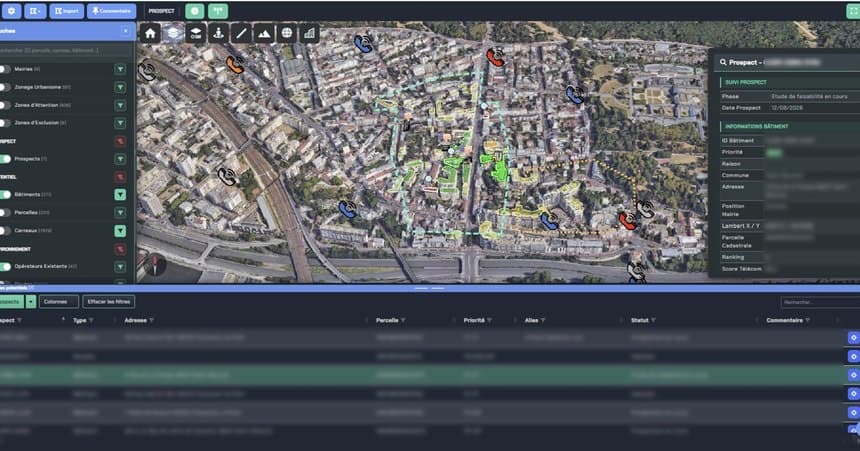Click the red icon of the Environnement section
This screenshot has width=860, height=451.
tap(120, 249)
